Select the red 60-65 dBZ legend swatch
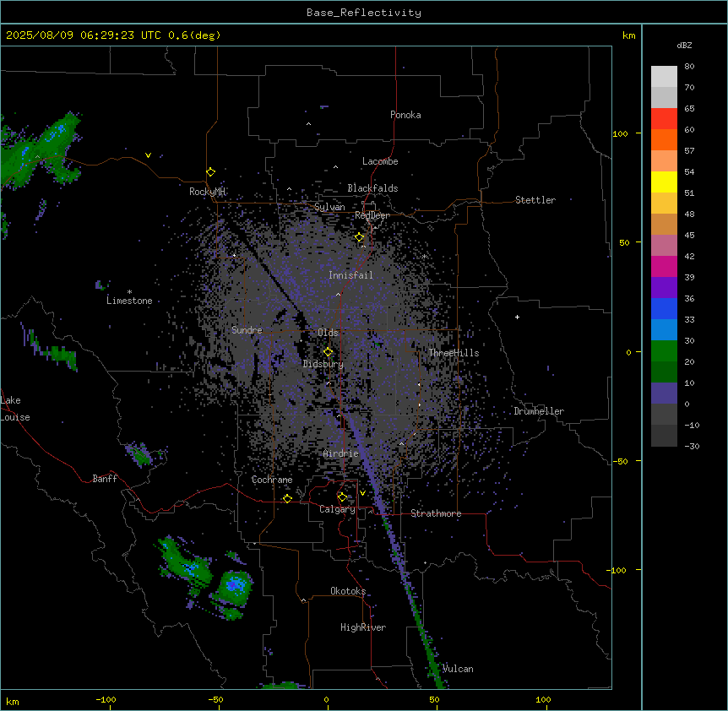 (664, 119)
